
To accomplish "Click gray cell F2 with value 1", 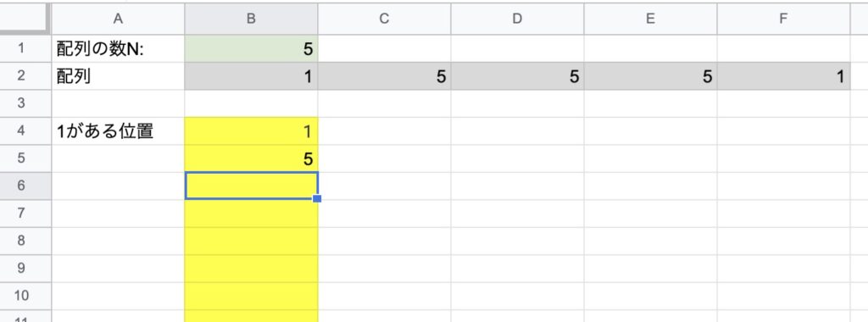I will pos(783,76).
